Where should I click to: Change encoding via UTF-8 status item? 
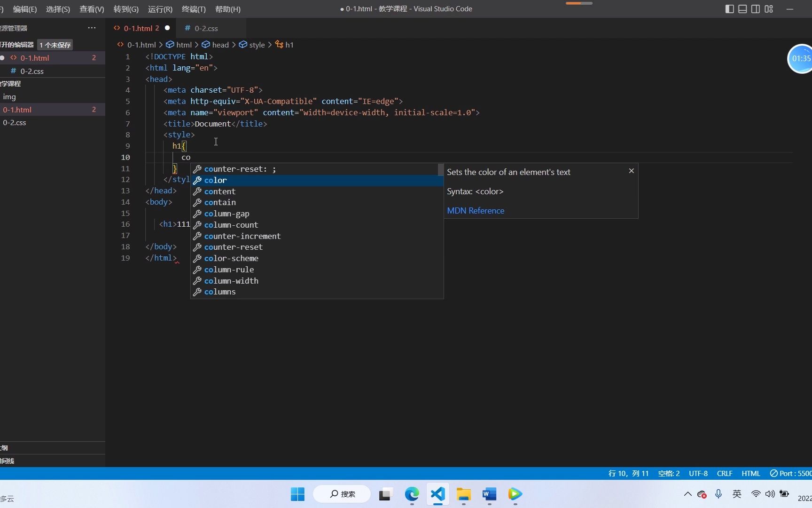coord(698,474)
